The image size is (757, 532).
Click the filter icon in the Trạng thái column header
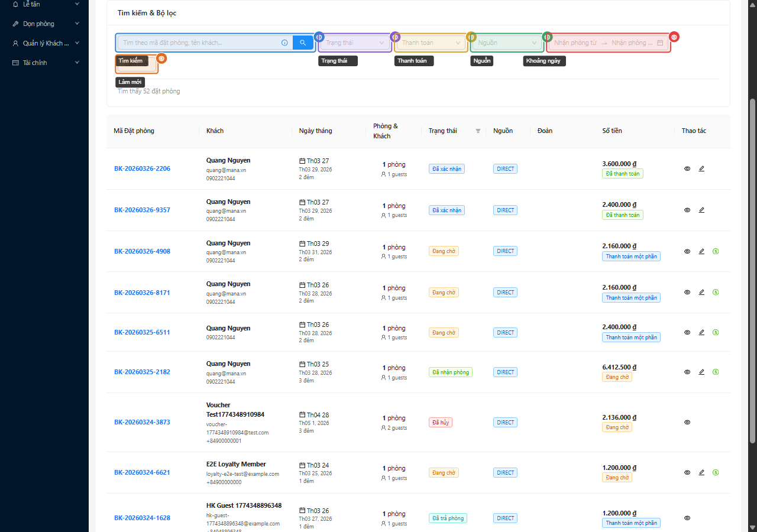tap(478, 131)
